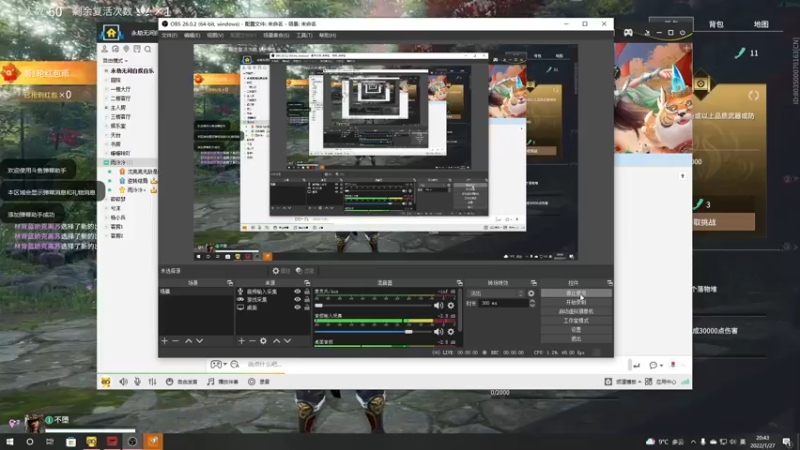
Task: Click the 300 ms duration field
Action: [x=503, y=303]
